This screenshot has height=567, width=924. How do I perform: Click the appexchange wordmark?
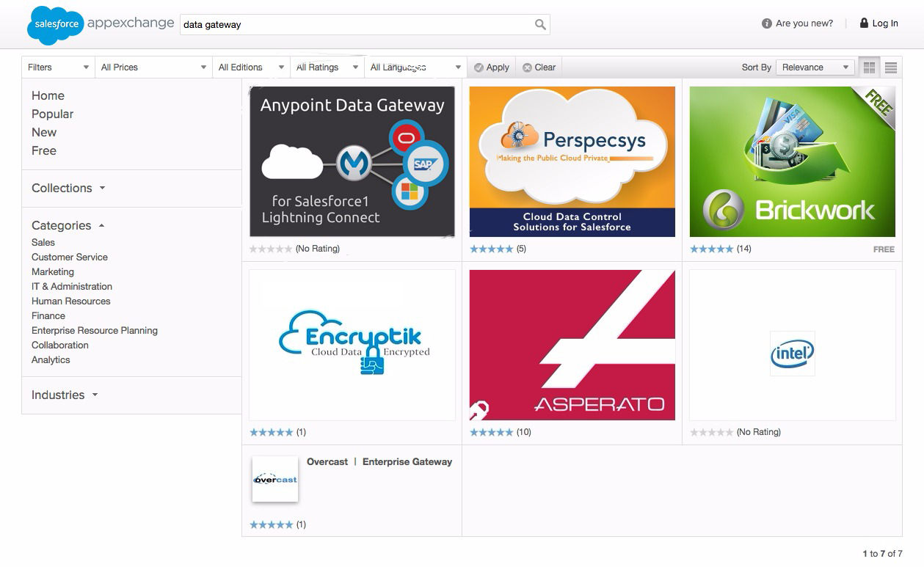click(131, 23)
